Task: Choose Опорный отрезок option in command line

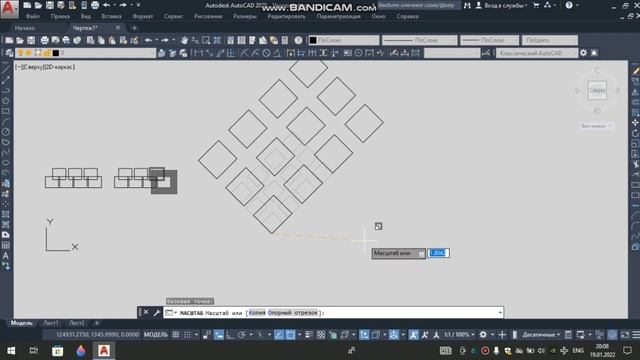Action: (293, 313)
